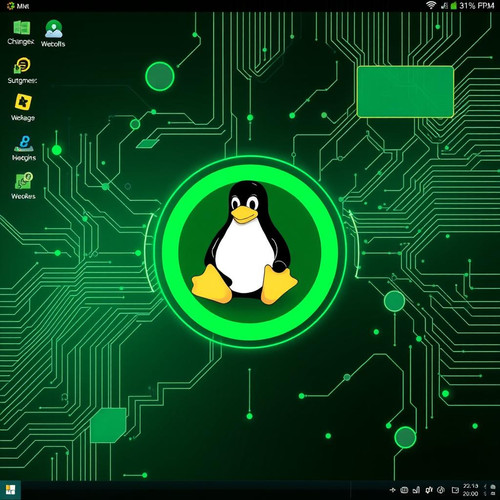This screenshot has width=500, height=500.
Task: Open the Wi-Fi indicator in top bar
Action: (431, 5)
